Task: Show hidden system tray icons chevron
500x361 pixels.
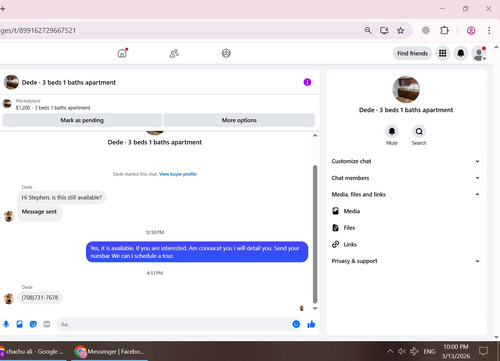Action: click(x=389, y=351)
